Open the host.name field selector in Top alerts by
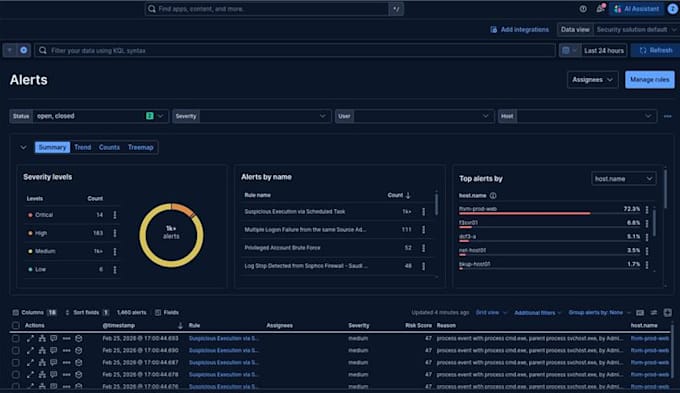Viewport: 680px width, 393px height. click(x=624, y=179)
